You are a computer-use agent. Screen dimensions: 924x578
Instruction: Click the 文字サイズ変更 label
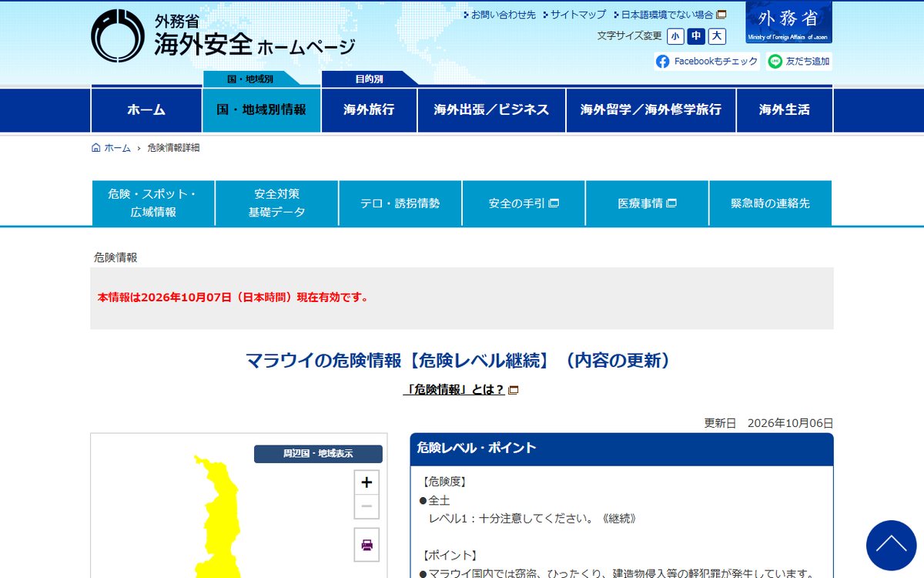tap(629, 36)
